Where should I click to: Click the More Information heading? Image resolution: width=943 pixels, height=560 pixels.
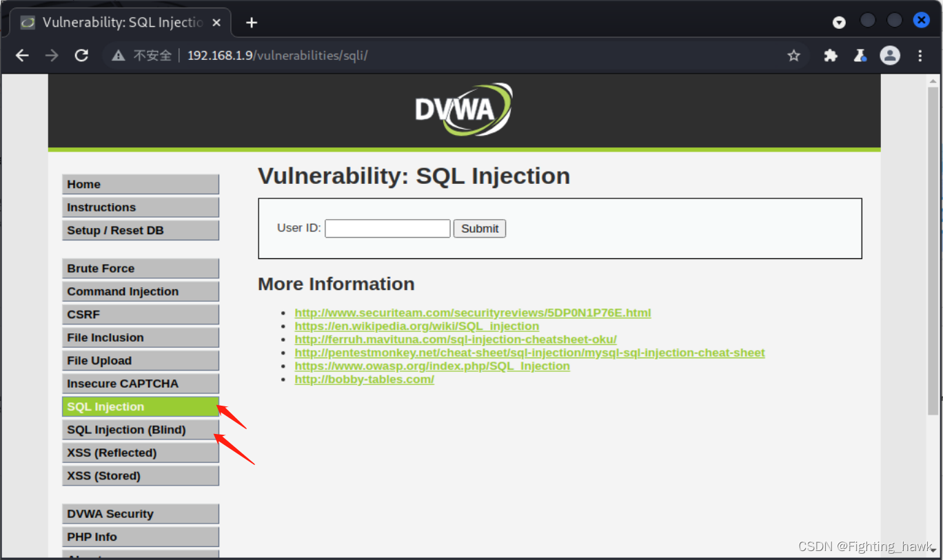(x=336, y=284)
